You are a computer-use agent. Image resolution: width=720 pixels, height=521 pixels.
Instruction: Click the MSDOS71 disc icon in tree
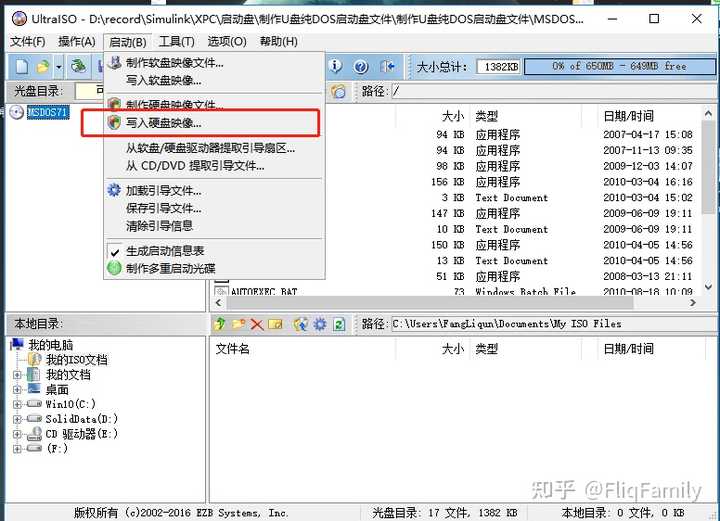[x=17, y=112]
